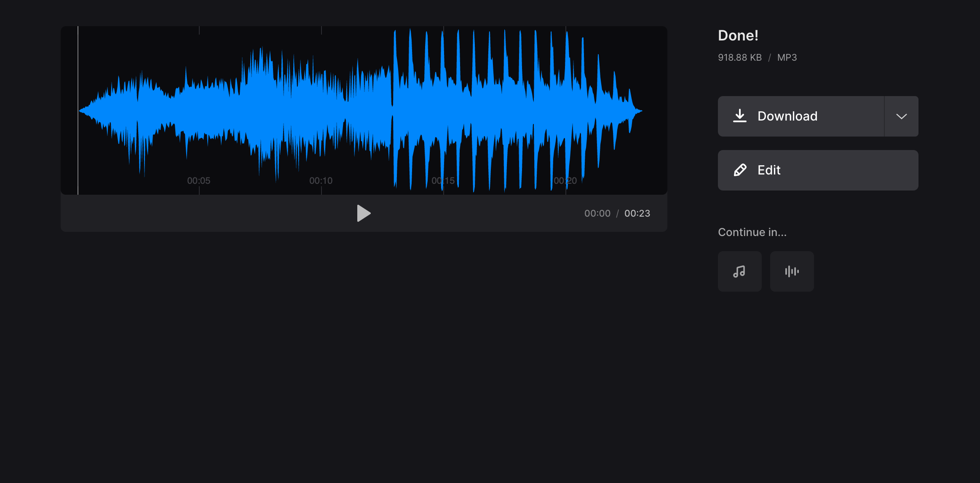980x483 pixels.
Task: Click the 00:23 total duration text
Action: (637, 213)
